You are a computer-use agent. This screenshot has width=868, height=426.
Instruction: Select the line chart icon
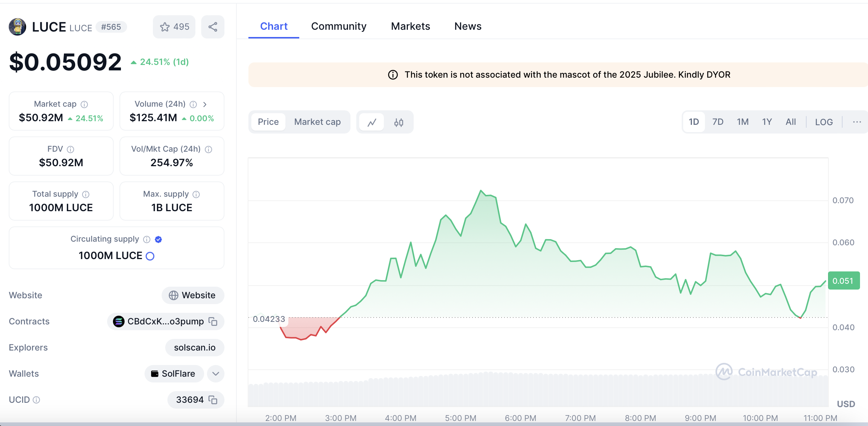point(372,122)
